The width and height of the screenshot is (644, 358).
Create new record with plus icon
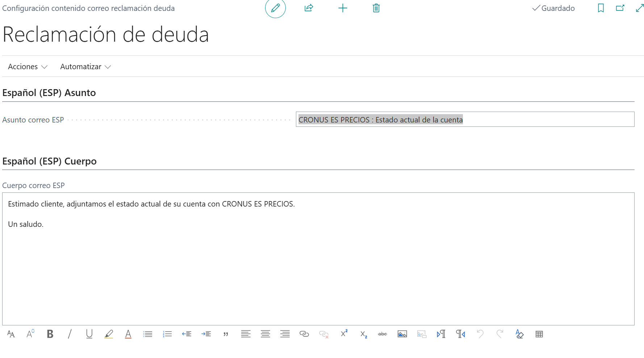[343, 8]
